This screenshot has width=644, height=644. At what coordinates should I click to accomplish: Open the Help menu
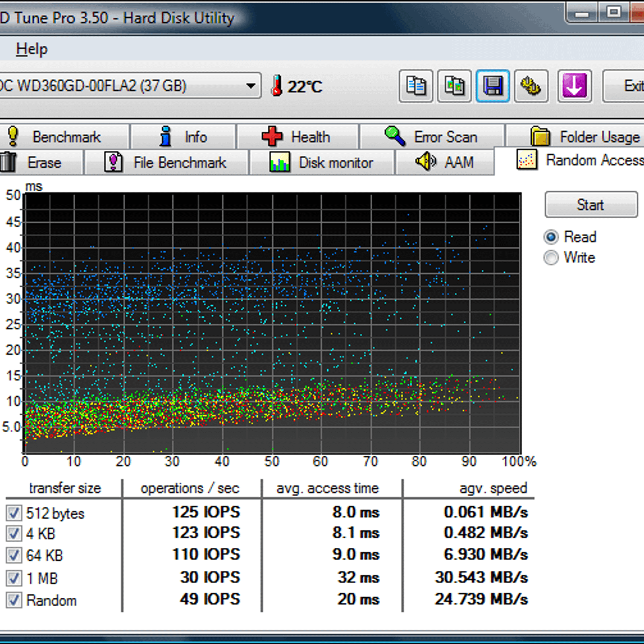click(x=32, y=49)
